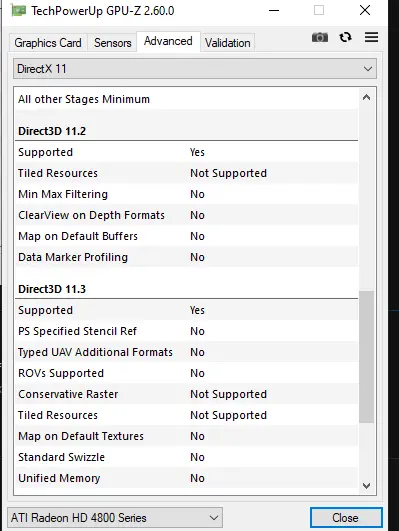Viewport: 399px width, 531px height.
Task: Minimize the GPU-Z window
Action: tap(274, 10)
